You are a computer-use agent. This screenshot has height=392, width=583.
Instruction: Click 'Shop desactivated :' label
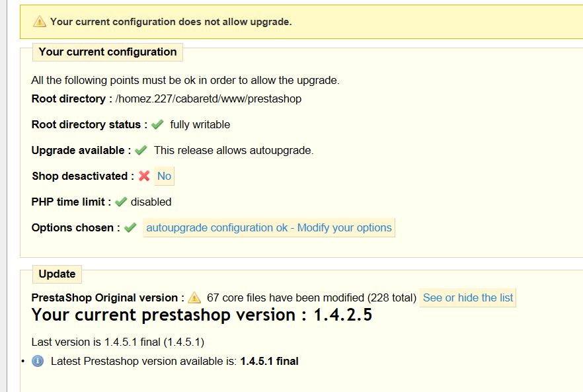pos(83,176)
